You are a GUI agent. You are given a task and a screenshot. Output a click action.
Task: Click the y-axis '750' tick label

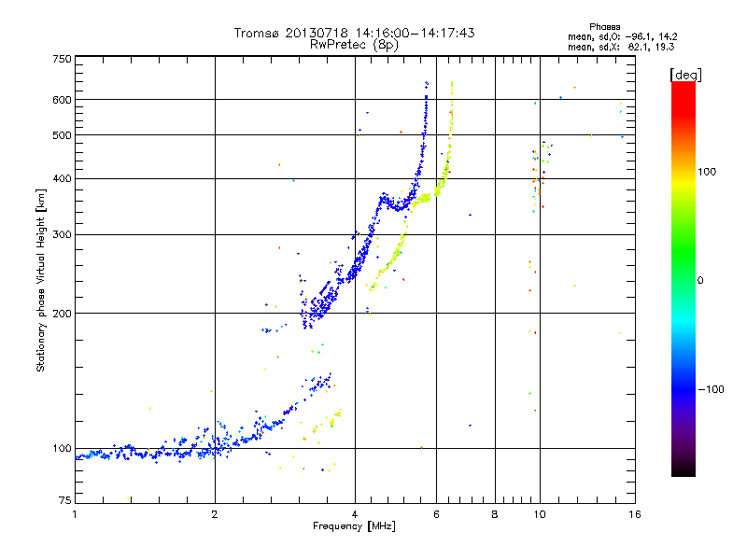62,59
